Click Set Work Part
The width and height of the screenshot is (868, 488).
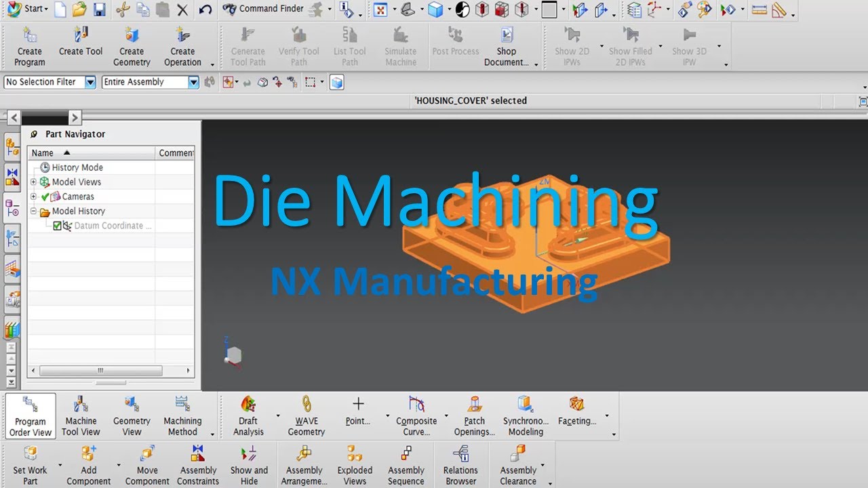click(30, 465)
